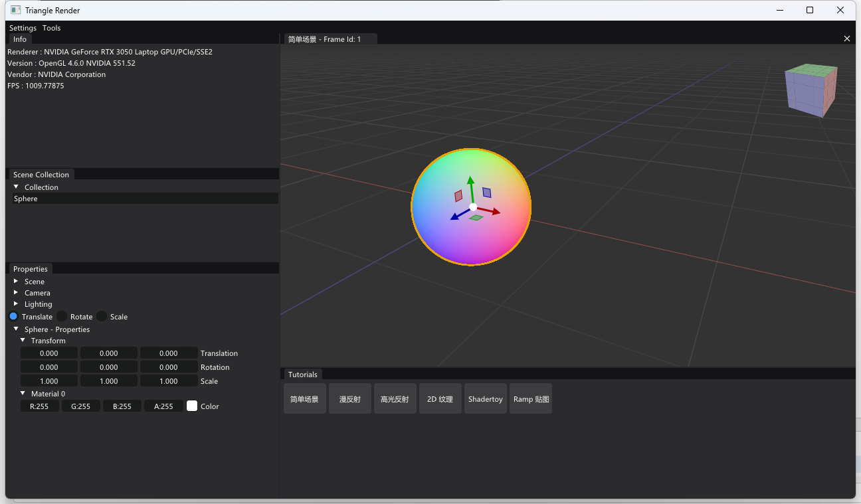Click the green plane handle on gizmo
861x504 pixels.
[476, 218]
